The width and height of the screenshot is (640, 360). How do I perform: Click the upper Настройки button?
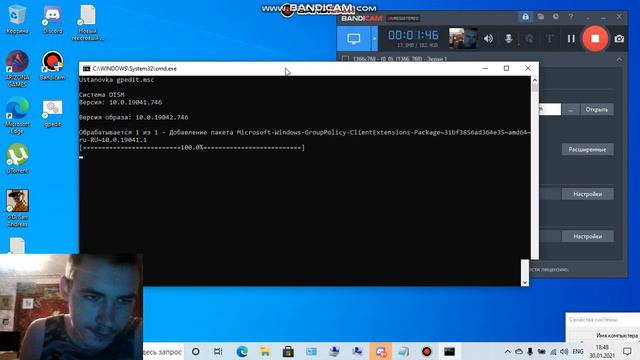(587, 194)
